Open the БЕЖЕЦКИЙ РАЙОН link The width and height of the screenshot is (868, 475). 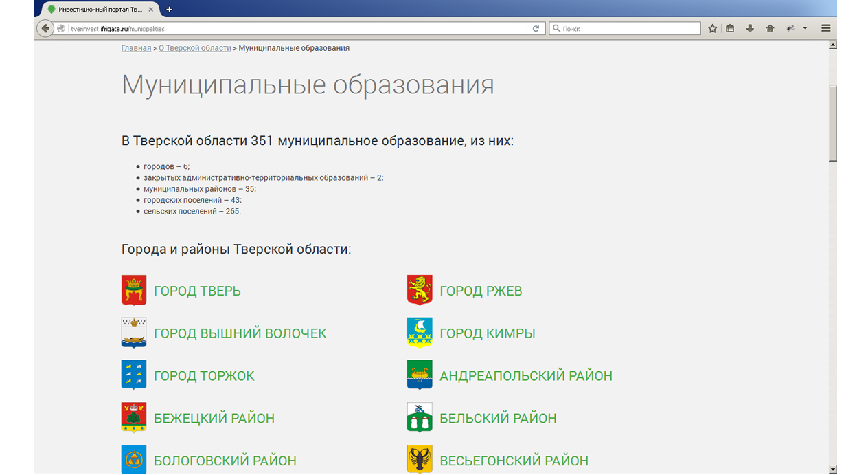[214, 419]
